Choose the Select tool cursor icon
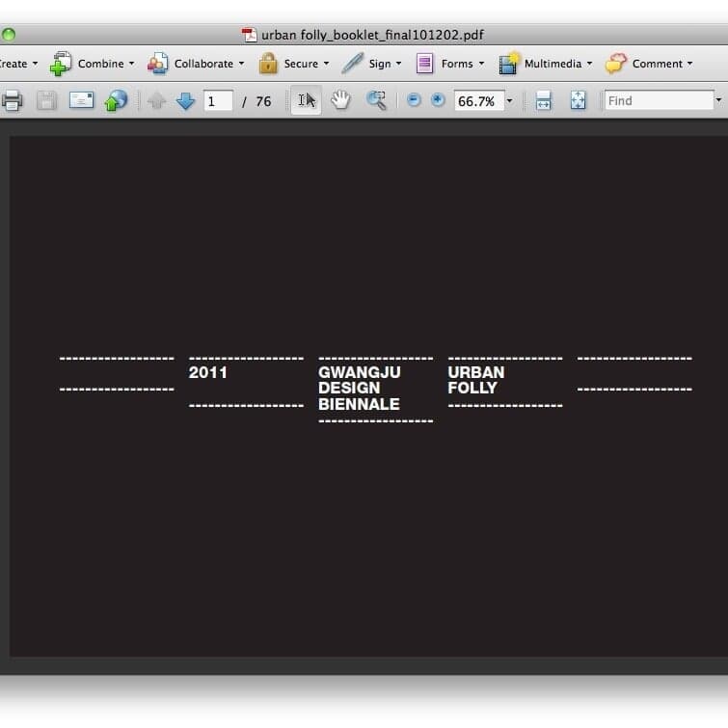This screenshot has width=728, height=728. pyautogui.click(x=307, y=100)
